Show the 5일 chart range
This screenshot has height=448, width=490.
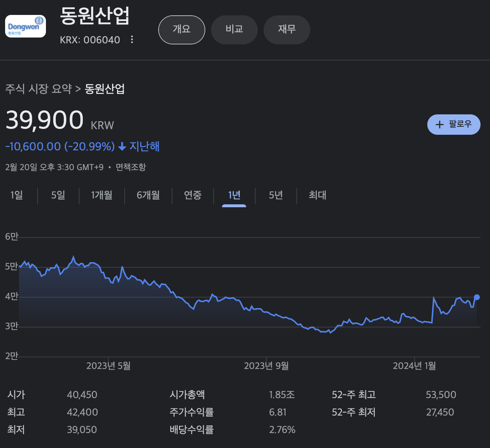(x=58, y=195)
